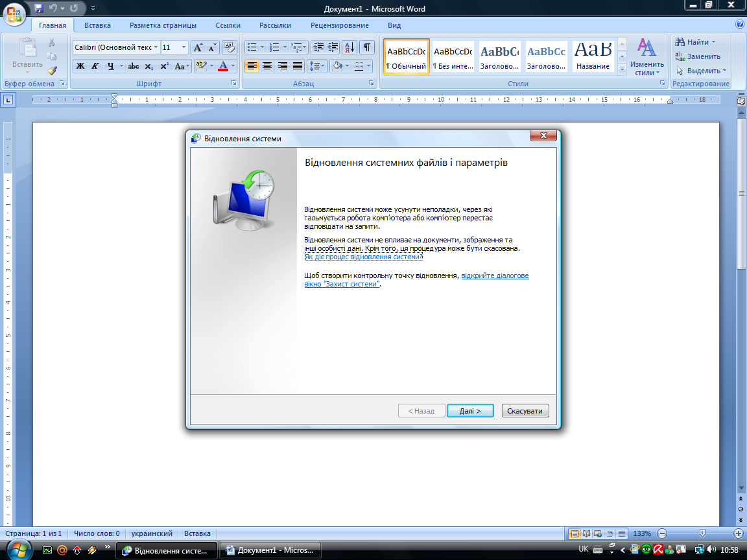Click the Вставить paste button
The width and height of the screenshot is (747, 560).
click(27, 55)
